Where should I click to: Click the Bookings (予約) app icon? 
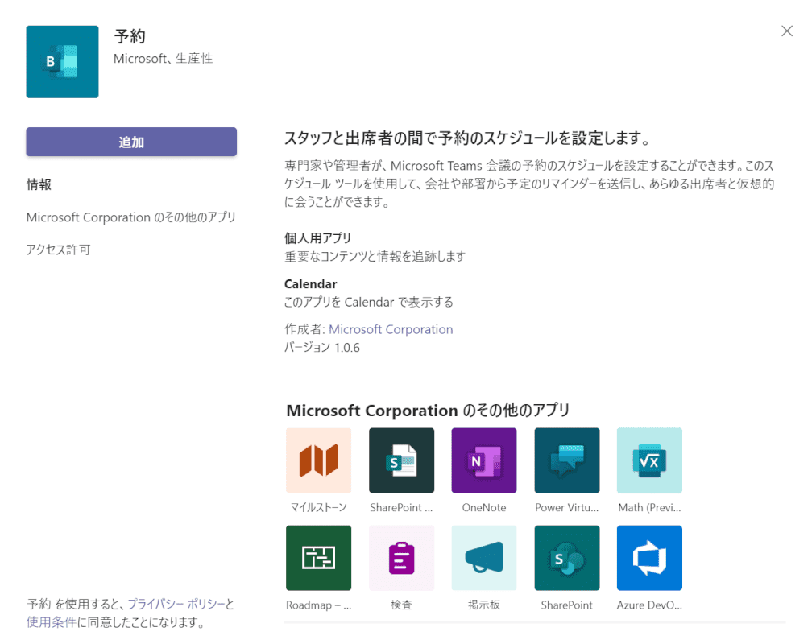tap(62, 62)
